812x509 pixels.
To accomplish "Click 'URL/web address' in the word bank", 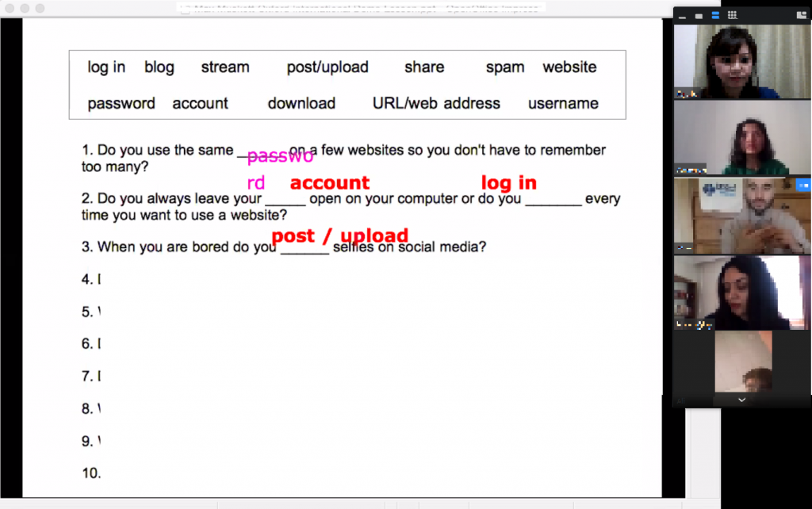I will [436, 103].
